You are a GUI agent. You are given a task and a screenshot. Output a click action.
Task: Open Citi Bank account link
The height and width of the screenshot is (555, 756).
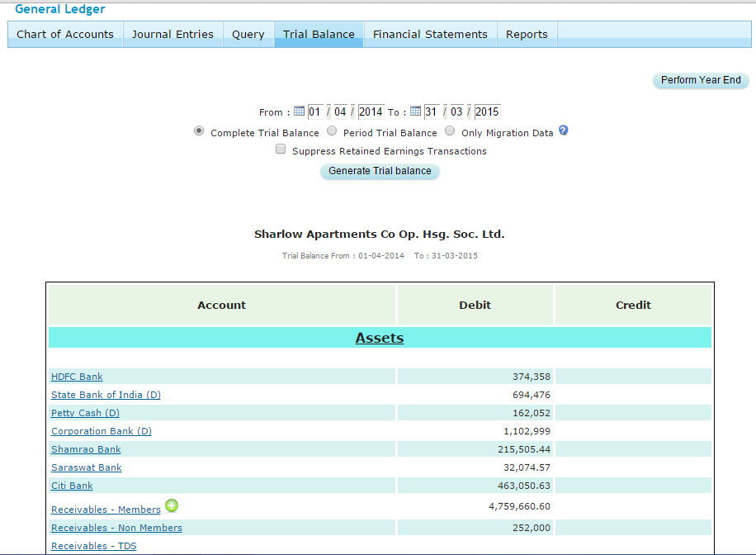tap(72, 486)
